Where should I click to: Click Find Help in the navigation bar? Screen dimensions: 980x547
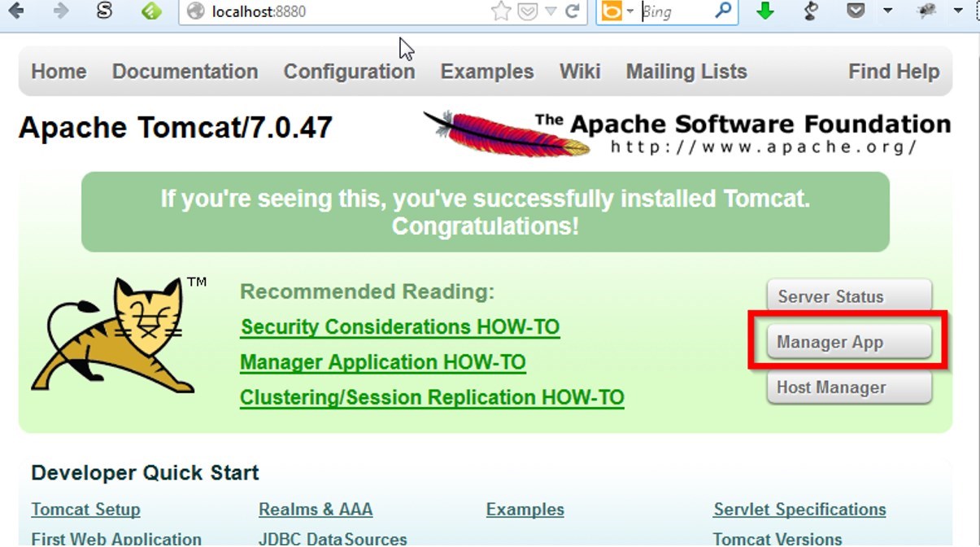click(x=894, y=72)
